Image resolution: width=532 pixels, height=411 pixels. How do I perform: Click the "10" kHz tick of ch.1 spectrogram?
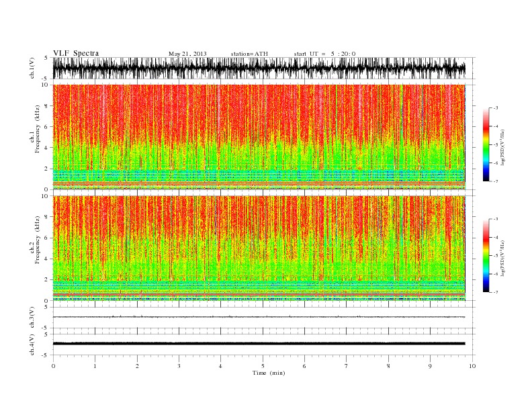click(x=45, y=85)
